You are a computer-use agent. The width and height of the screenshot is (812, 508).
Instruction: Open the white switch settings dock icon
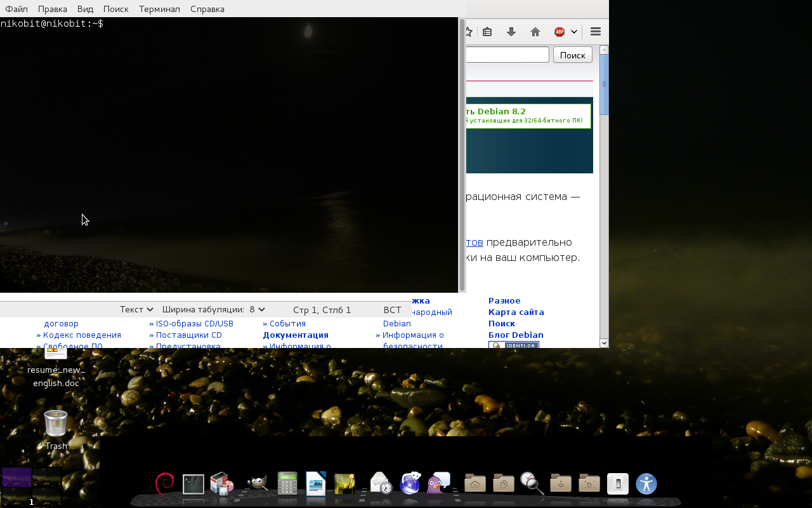(618, 484)
